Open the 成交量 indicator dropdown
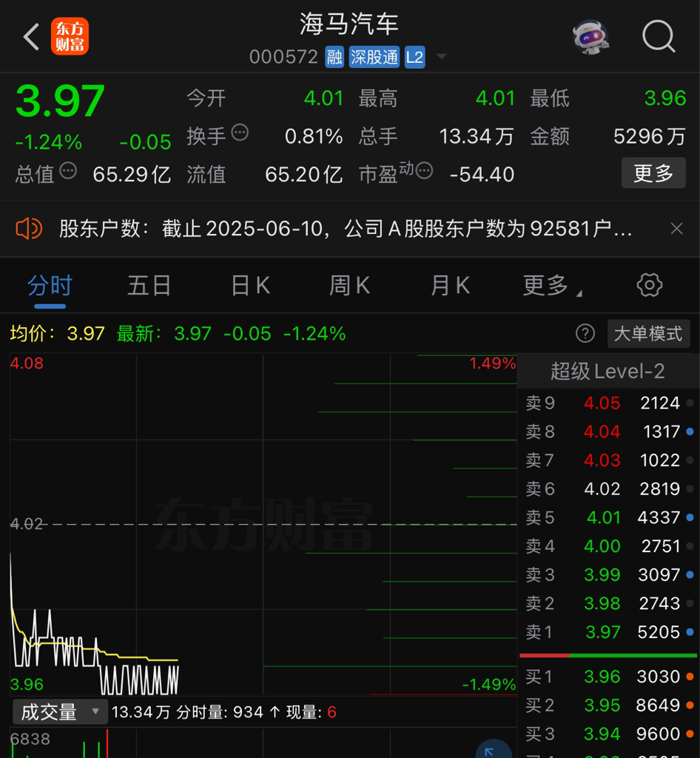Image resolution: width=700 pixels, height=758 pixels. 61,712
